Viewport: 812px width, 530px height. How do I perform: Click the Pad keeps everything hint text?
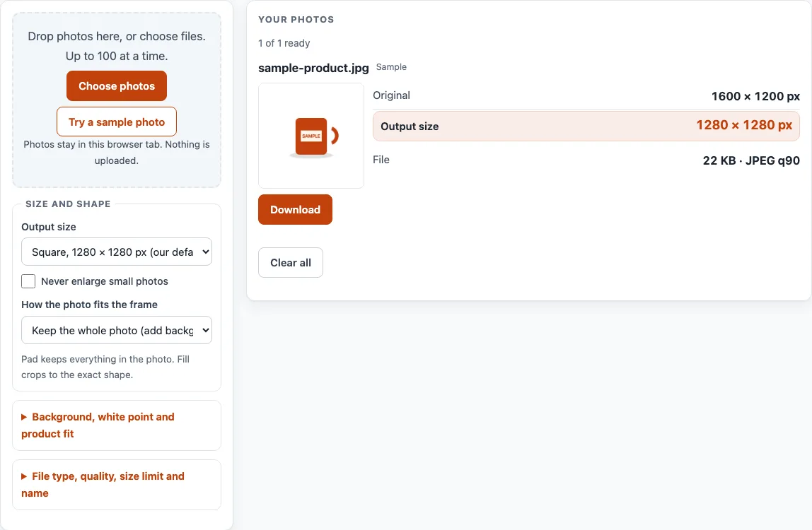point(105,367)
